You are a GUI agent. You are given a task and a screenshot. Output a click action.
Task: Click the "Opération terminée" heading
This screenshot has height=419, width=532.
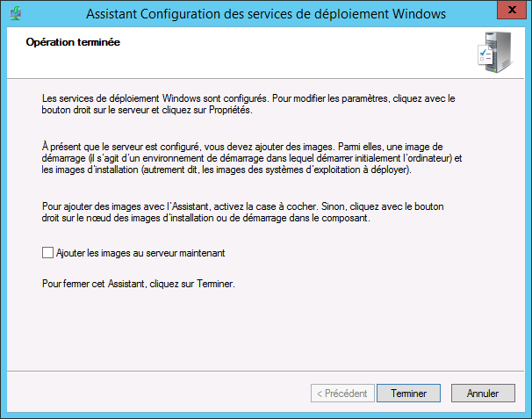point(73,42)
